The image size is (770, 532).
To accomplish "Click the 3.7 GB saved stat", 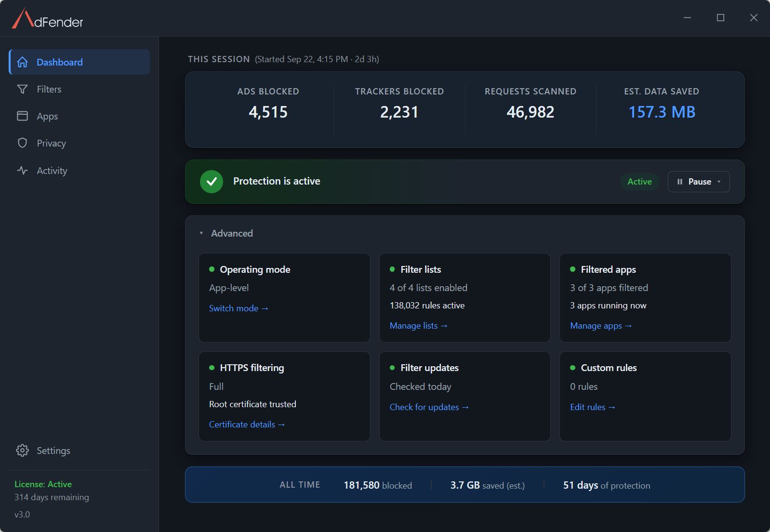I will 487,485.
